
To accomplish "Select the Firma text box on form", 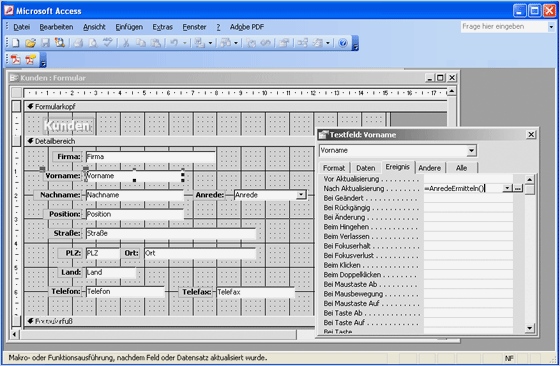I will click(x=150, y=157).
